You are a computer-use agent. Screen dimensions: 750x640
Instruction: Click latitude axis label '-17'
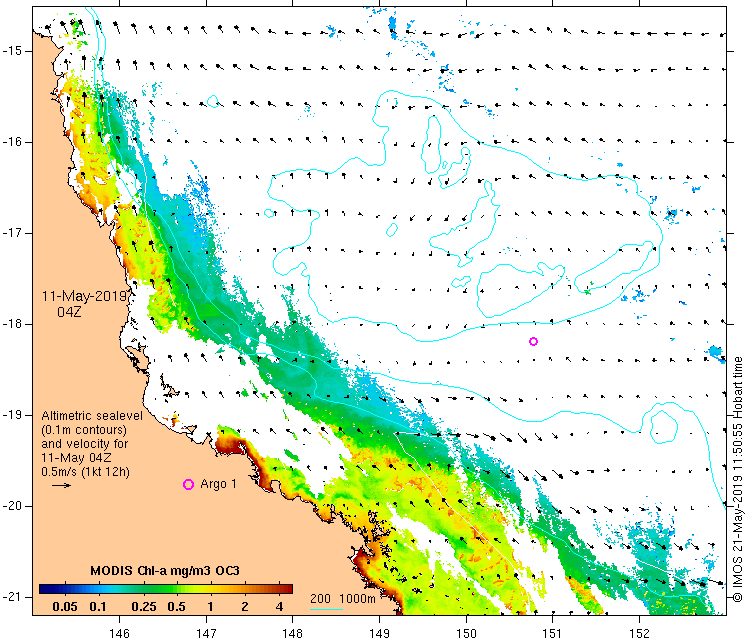click(x=11, y=233)
